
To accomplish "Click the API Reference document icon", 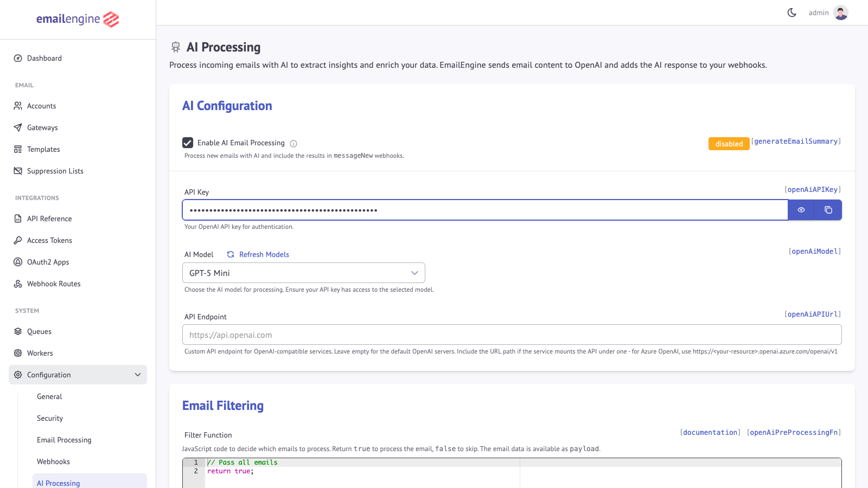I will click(18, 219).
